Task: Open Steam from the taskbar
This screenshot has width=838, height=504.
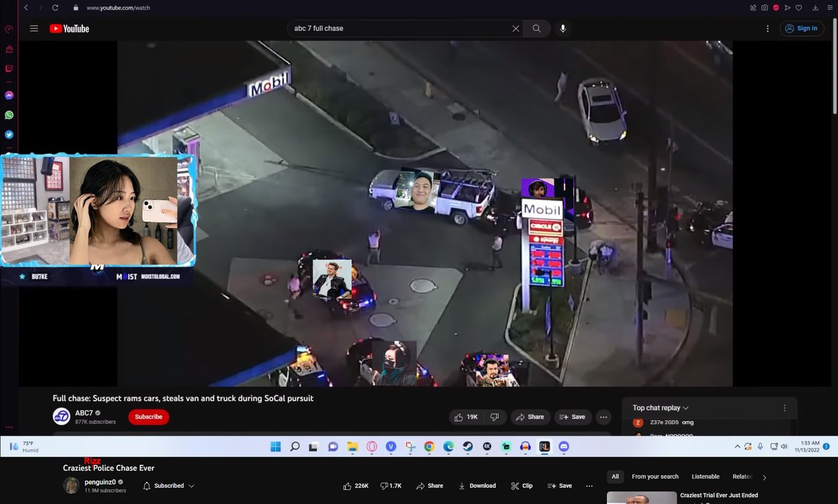Action: click(468, 447)
